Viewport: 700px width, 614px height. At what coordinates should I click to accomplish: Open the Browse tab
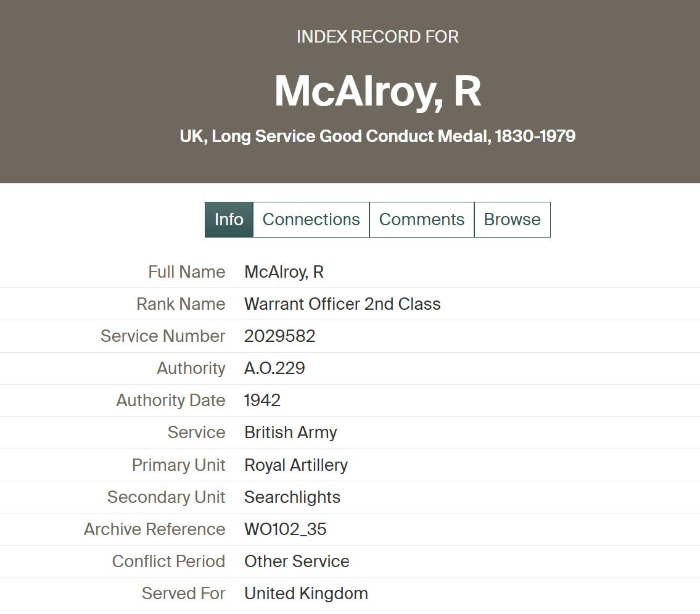click(512, 219)
